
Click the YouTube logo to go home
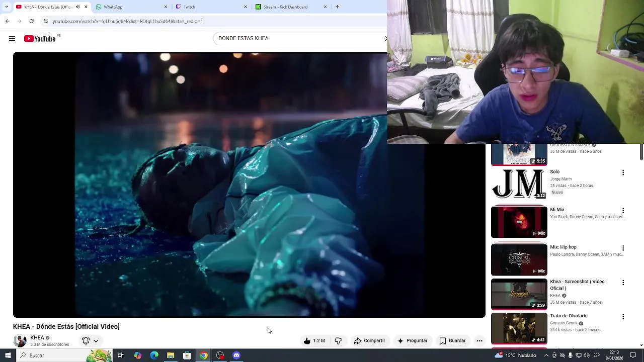tap(40, 39)
